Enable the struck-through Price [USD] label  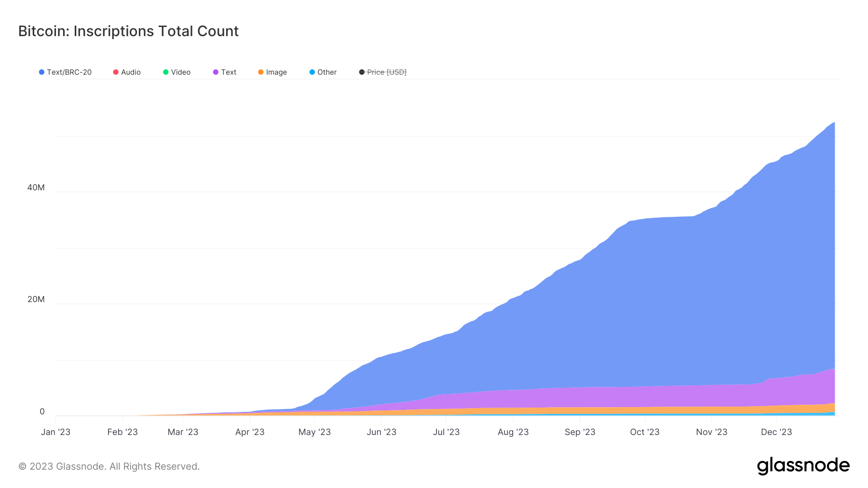coord(387,72)
